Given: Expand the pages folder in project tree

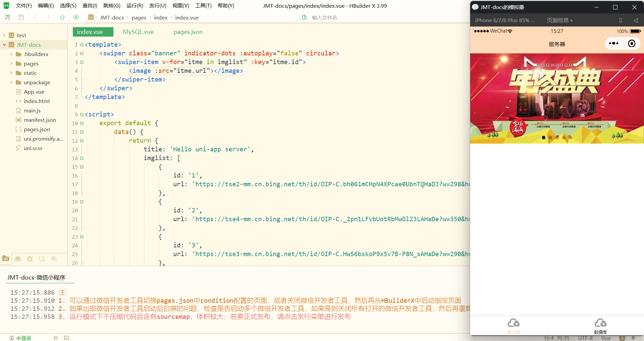Looking at the screenshot, I should click(x=11, y=63).
